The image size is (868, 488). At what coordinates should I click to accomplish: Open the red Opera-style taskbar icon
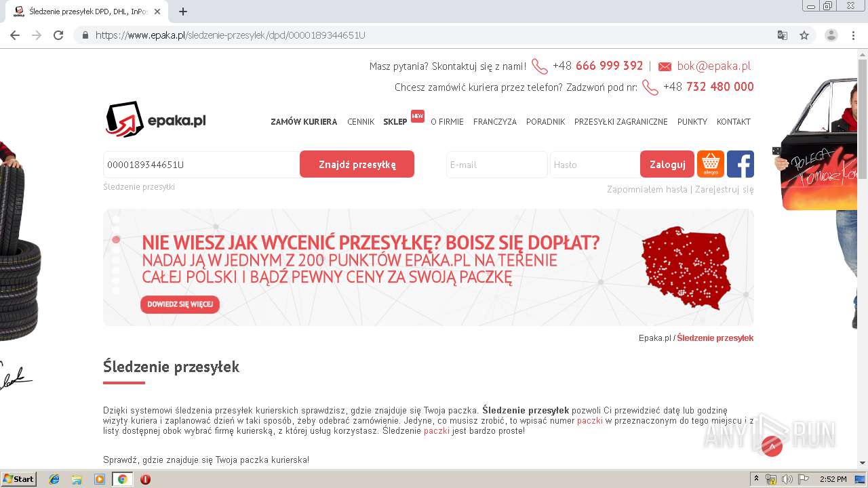[x=145, y=479]
